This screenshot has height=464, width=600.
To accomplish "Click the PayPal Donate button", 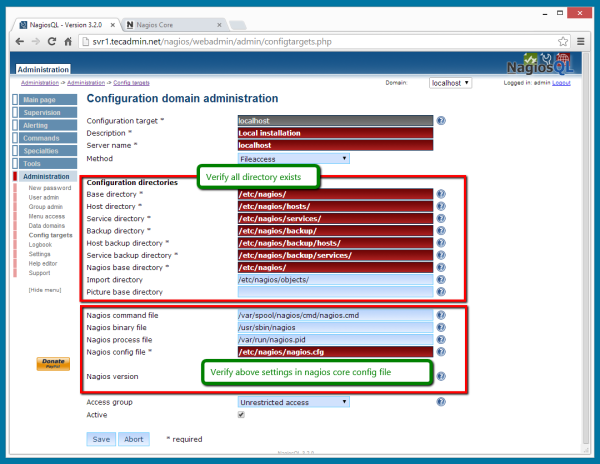I will [53, 364].
